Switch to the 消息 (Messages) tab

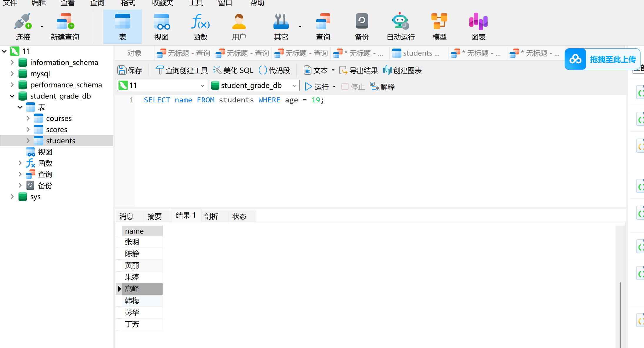[126, 217]
